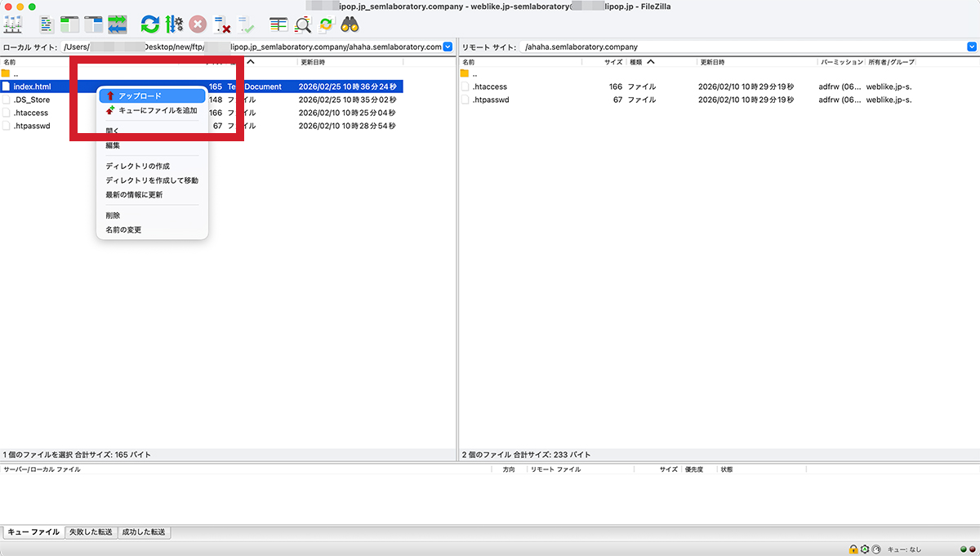Toggle the transfer queue display
Screen dimensions: 980x556
(117, 24)
